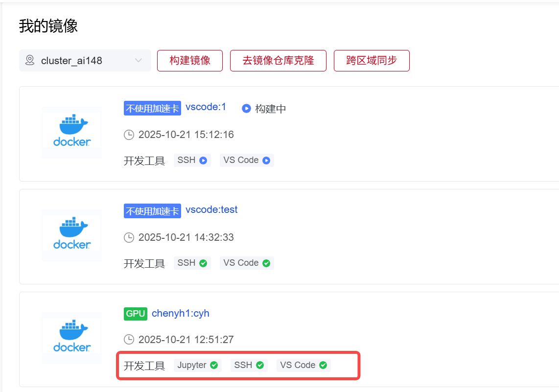
Task: Click the location pin icon in cluster selector
Action: (30, 61)
